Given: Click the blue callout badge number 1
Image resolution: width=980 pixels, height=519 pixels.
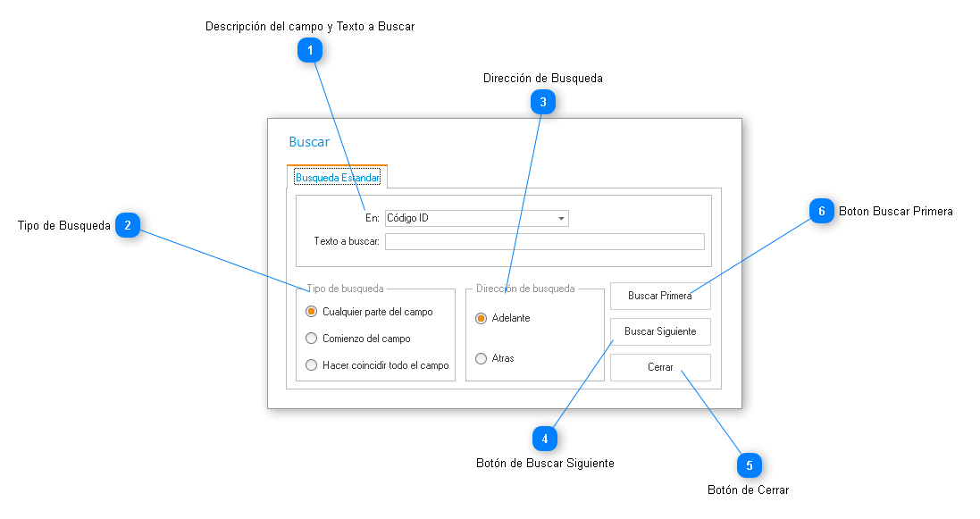Looking at the screenshot, I should pyautogui.click(x=309, y=52).
